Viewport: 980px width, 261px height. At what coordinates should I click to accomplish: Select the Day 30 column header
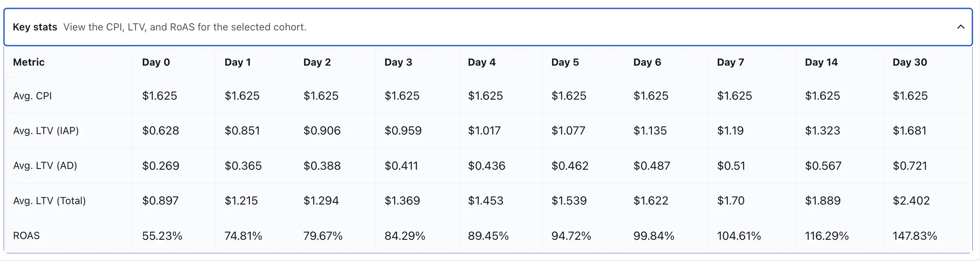(x=910, y=62)
